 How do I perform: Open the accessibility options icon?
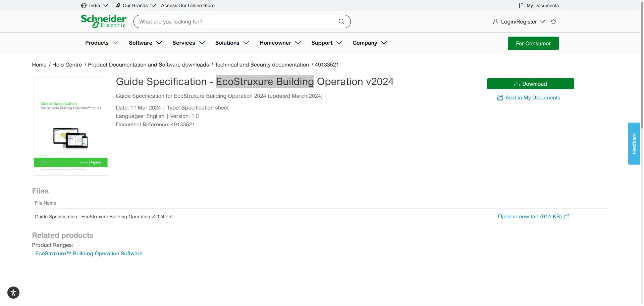point(13,293)
